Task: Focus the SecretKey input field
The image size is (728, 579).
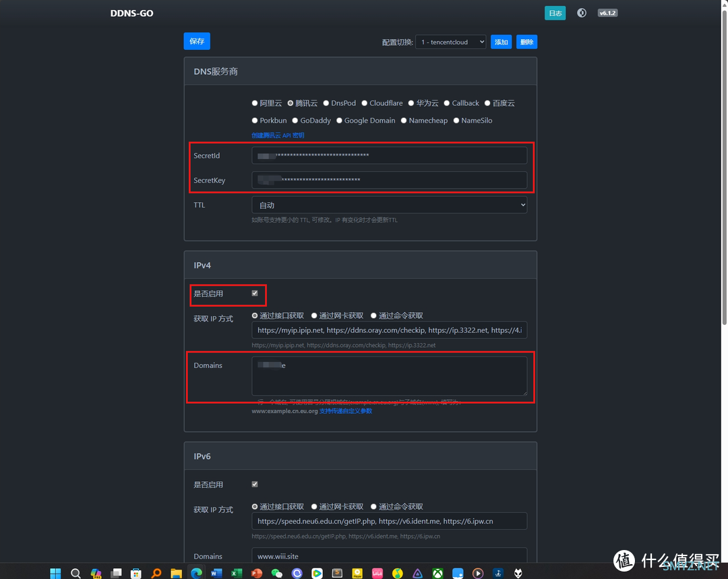Action: [x=389, y=180]
